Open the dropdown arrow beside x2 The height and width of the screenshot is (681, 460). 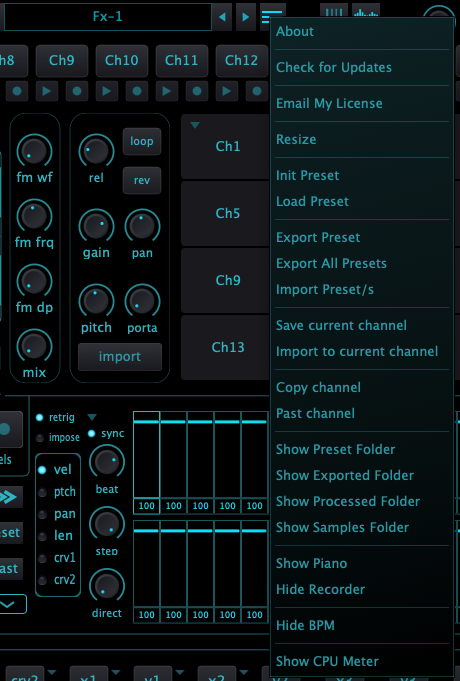pyautogui.click(x=244, y=673)
